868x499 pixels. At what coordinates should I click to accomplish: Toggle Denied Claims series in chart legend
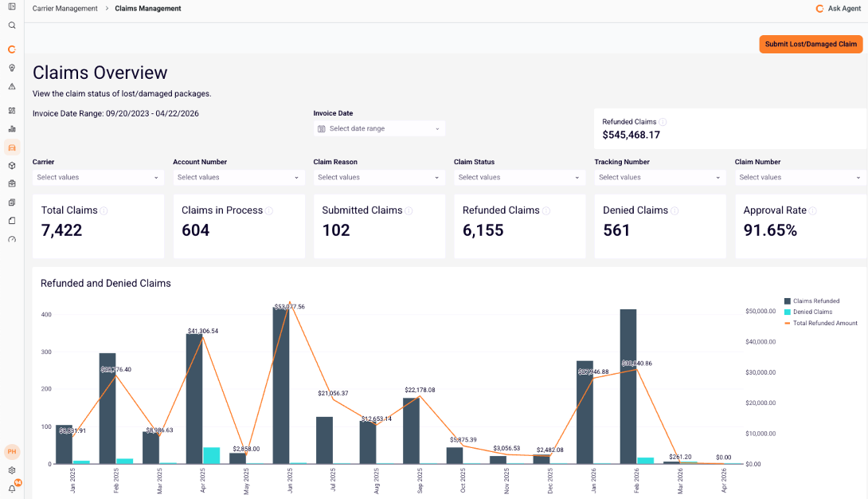807,312
